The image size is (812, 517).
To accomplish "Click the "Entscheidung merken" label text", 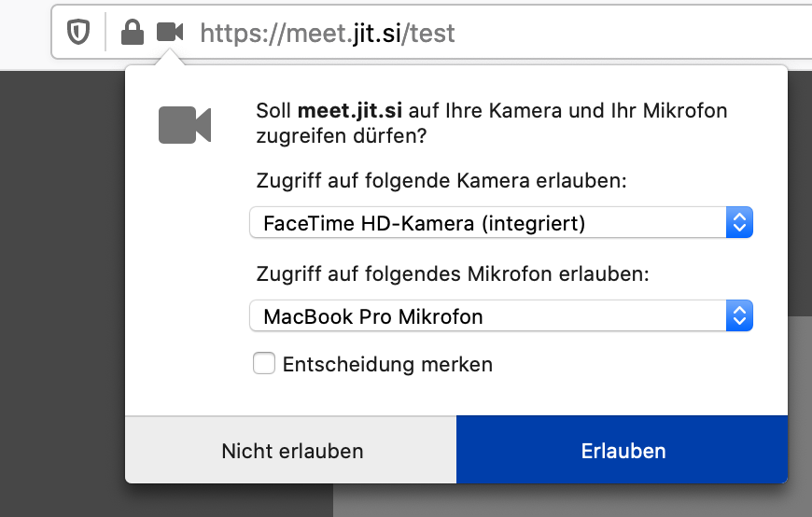I will [x=387, y=364].
